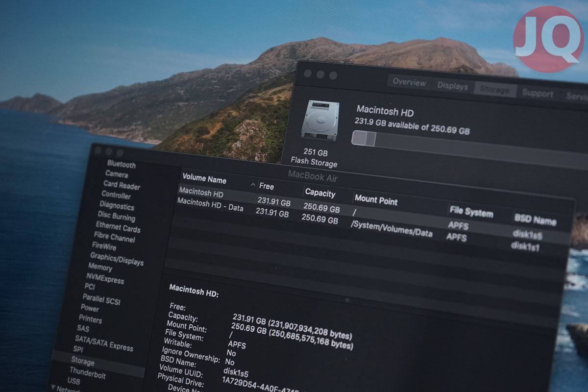Click the 'Macintosh HD:' heading in the details pane
The height and width of the screenshot is (392, 588).
[194, 291]
